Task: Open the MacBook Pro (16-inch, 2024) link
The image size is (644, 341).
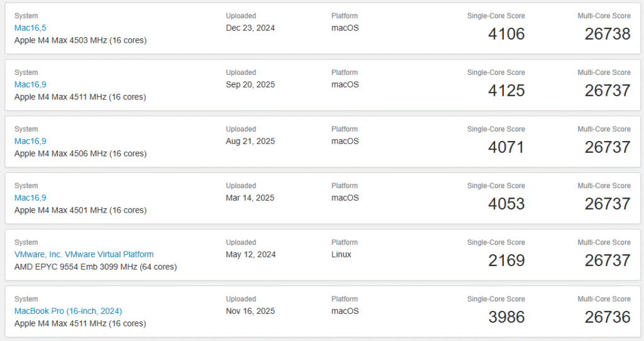Action: [x=68, y=311]
